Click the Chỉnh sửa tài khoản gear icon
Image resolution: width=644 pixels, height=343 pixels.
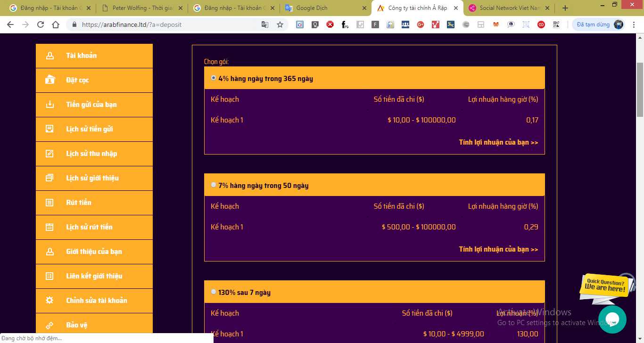click(x=50, y=301)
